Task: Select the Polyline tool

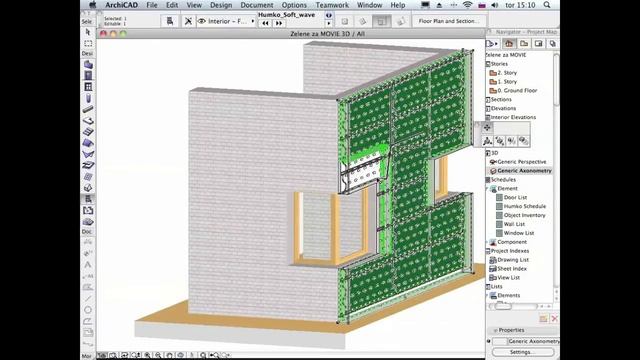Action: [88, 321]
